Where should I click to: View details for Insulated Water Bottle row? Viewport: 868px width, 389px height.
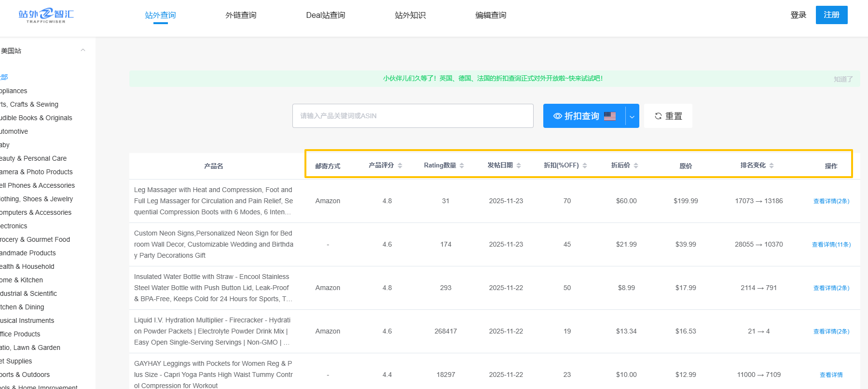831,288
